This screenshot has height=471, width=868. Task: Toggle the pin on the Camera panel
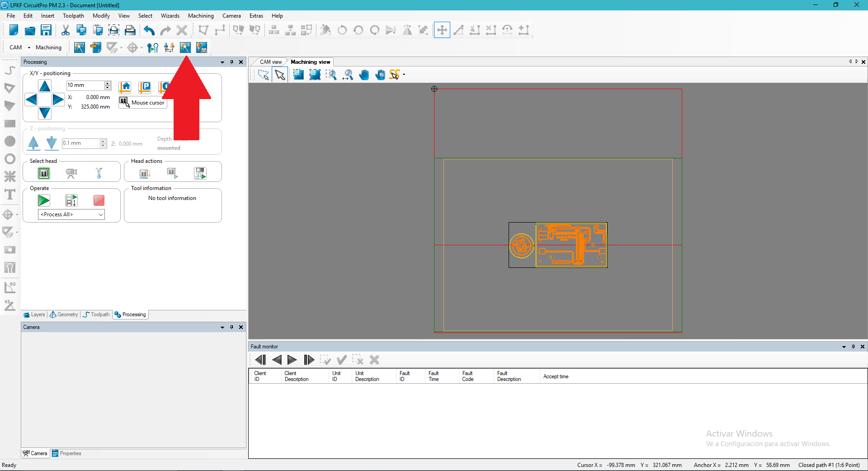(x=231, y=327)
